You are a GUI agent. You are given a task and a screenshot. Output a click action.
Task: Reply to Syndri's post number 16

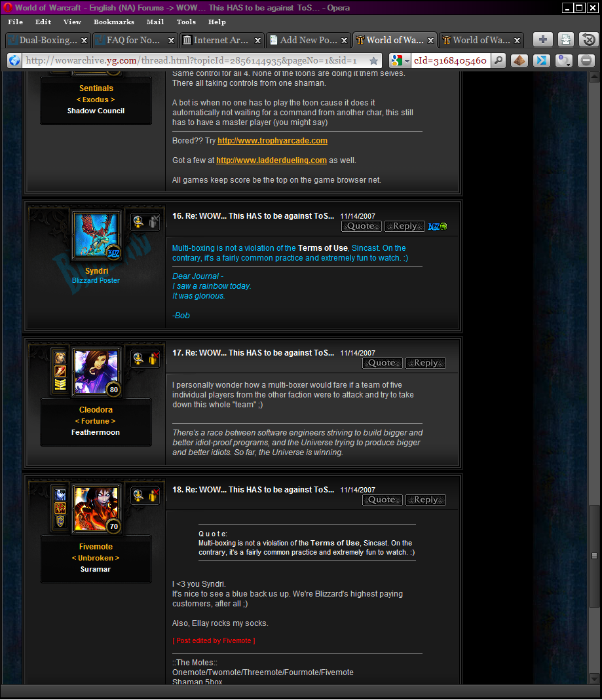coord(405,227)
